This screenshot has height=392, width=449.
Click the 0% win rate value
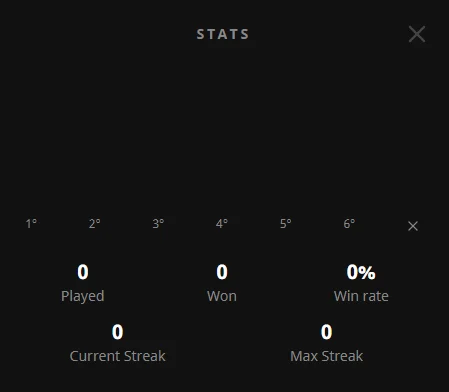click(x=361, y=272)
